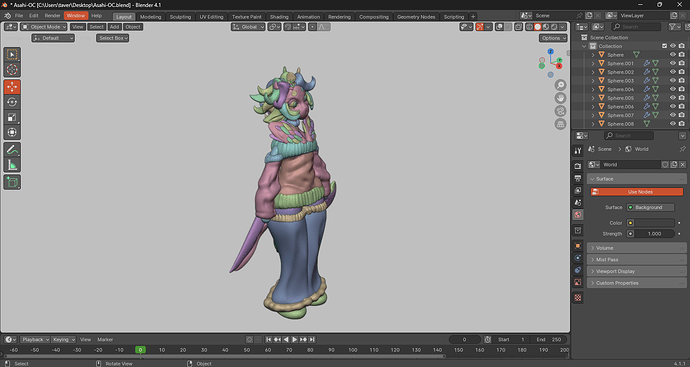Open the Global transform orientation dropdown

coord(248,27)
